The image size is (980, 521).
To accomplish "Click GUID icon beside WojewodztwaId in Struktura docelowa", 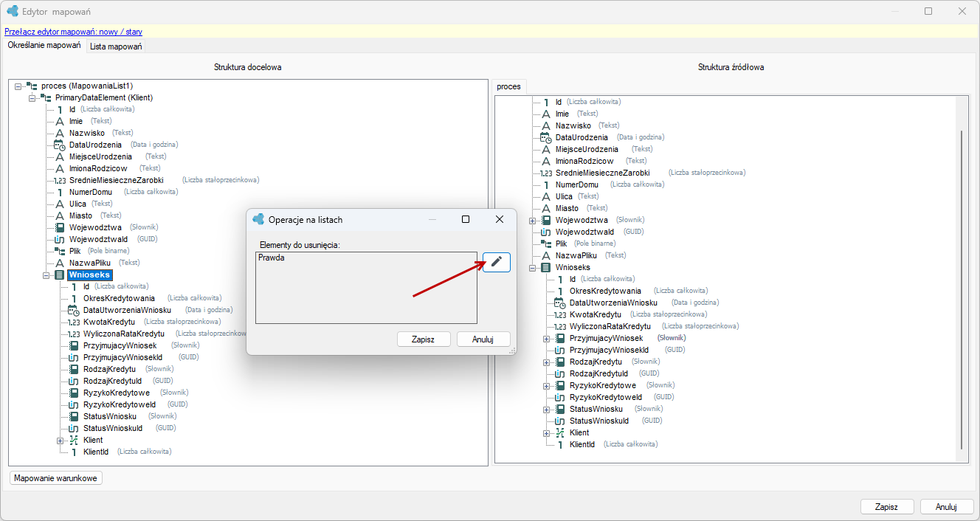I will [x=61, y=239].
